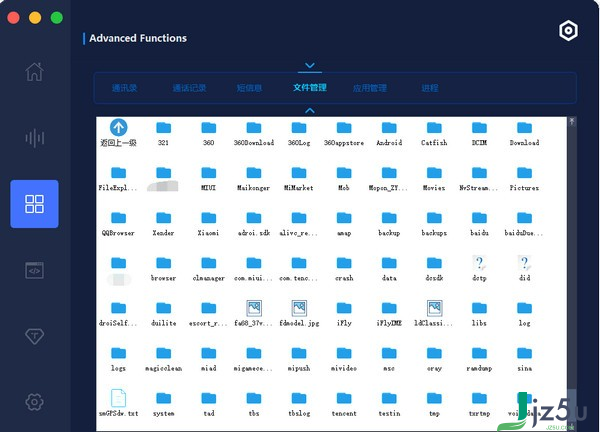Select the smGPSdw.txt text file

coord(119,404)
